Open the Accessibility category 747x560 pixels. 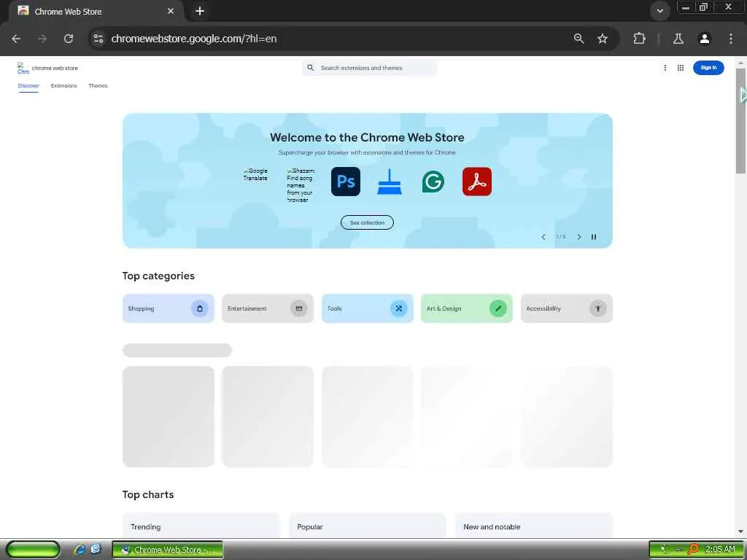coord(566,308)
